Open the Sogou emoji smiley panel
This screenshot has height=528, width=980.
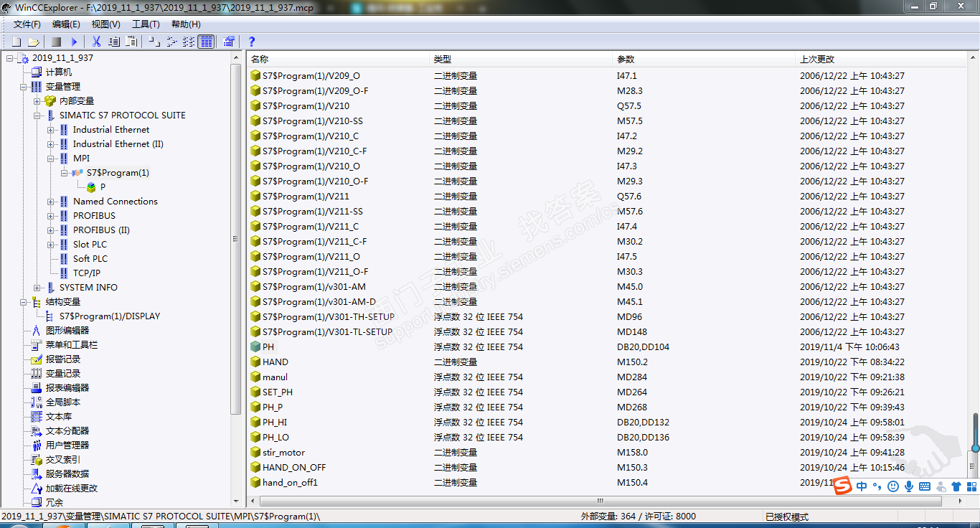pyautogui.click(x=893, y=486)
